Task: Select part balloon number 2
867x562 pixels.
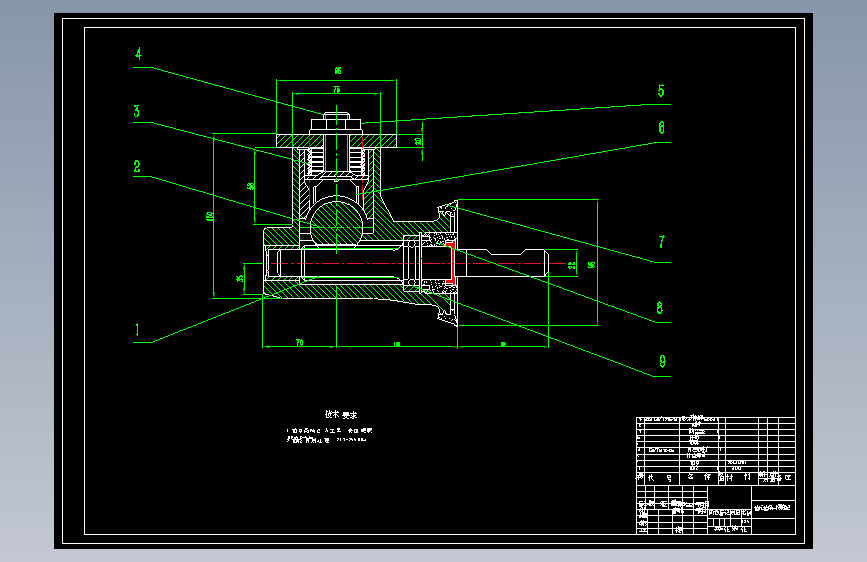Action: [x=137, y=166]
